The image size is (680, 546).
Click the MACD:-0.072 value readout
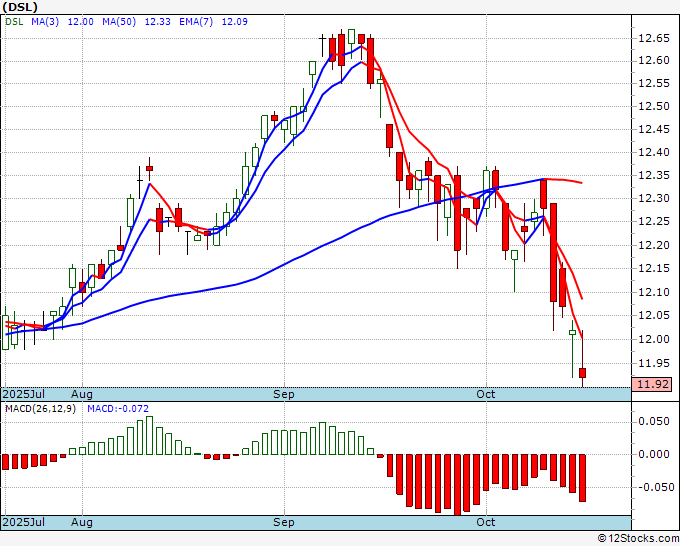118,409
